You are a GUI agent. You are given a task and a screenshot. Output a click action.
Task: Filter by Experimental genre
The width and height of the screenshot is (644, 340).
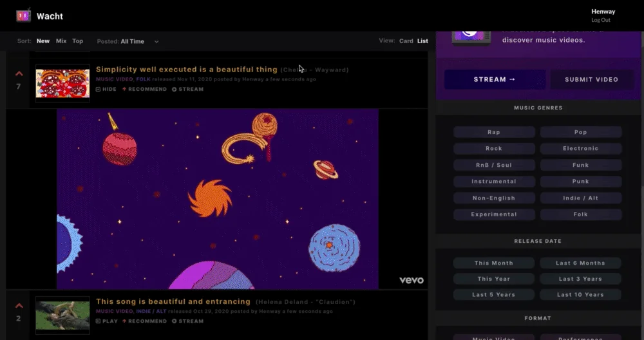click(x=494, y=214)
